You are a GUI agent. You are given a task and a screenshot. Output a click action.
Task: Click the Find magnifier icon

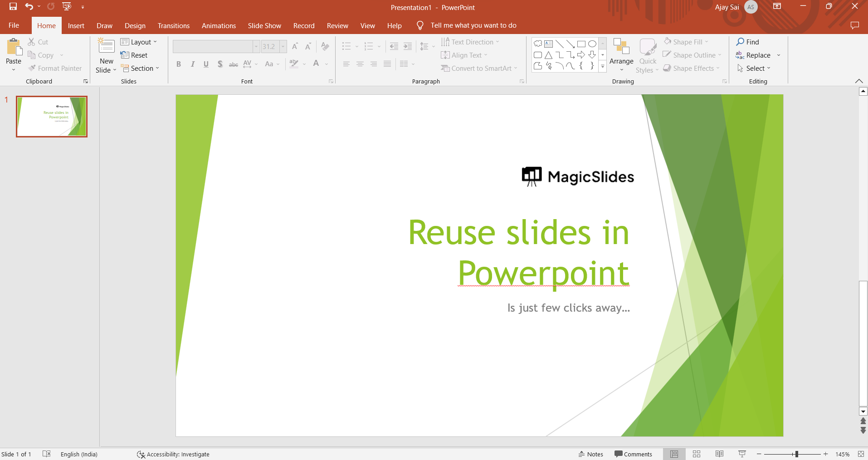click(740, 42)
